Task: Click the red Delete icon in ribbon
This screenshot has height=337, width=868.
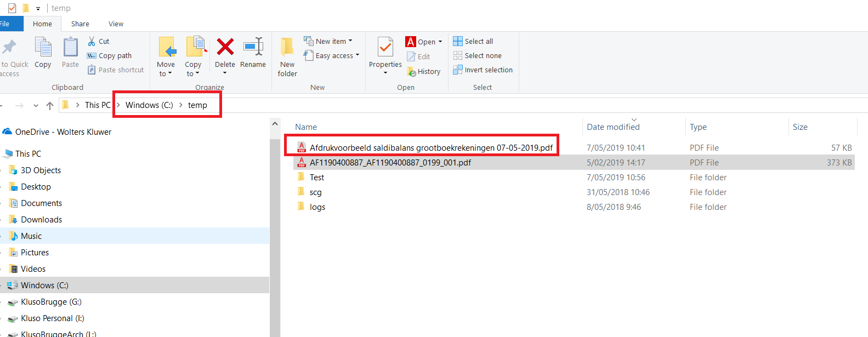Action: (x=225, y=48)
